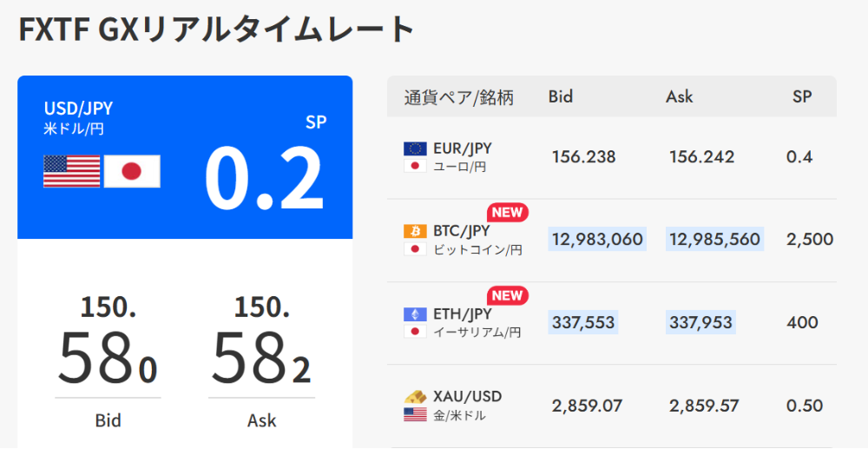Click the Japan flag beside ビットコイン/円
The height and width of the screenshot is (449, 868).
point(415,250)
